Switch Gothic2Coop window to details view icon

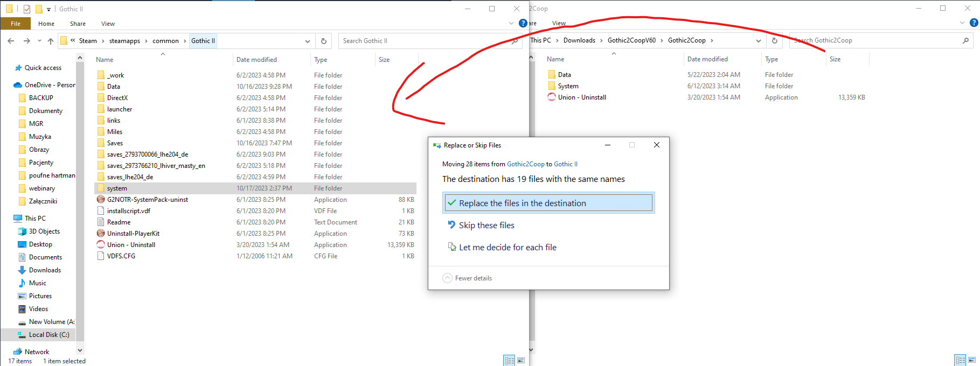tap(960, 360)
